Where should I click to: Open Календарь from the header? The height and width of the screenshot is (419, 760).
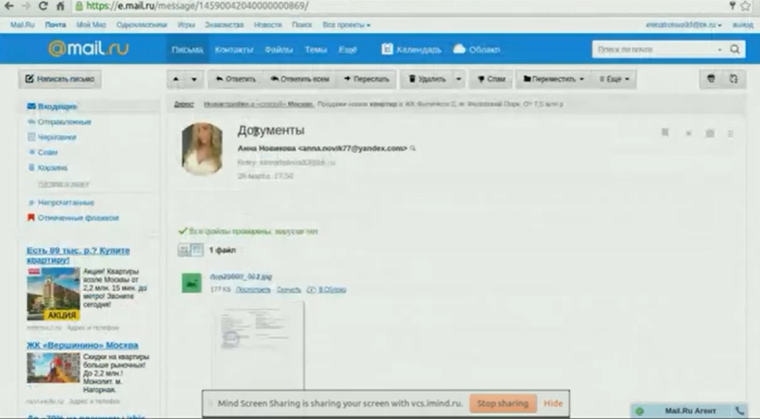point(412,48)
